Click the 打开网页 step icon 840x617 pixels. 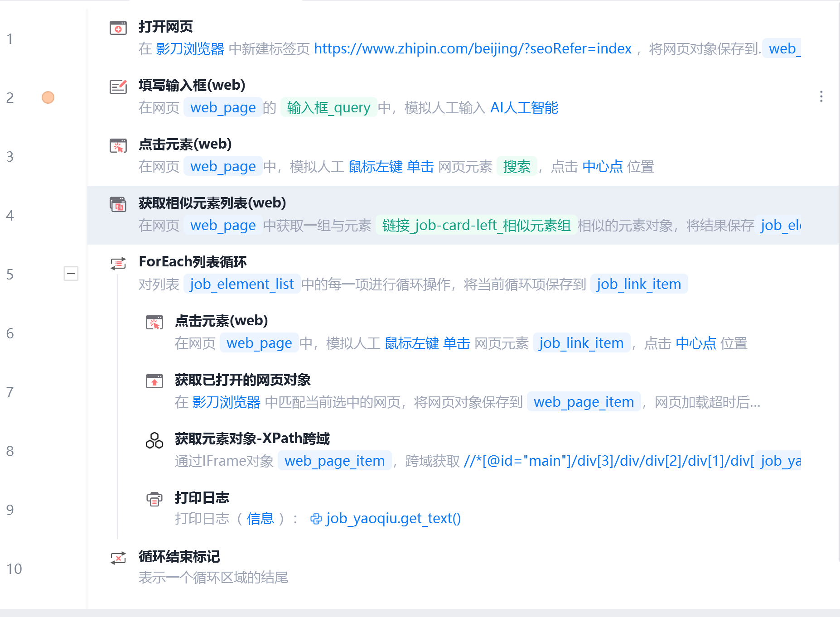coord(118,27)
